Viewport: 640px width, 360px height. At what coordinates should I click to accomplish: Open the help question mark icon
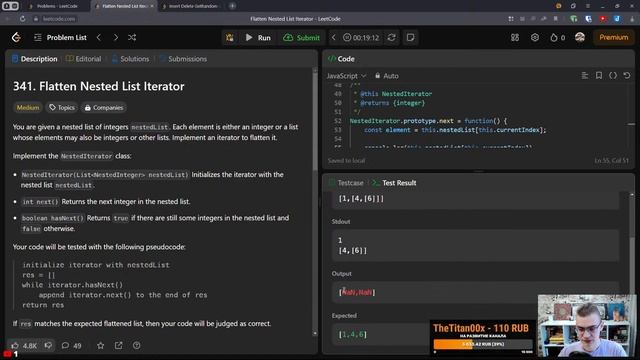point(137,346)
